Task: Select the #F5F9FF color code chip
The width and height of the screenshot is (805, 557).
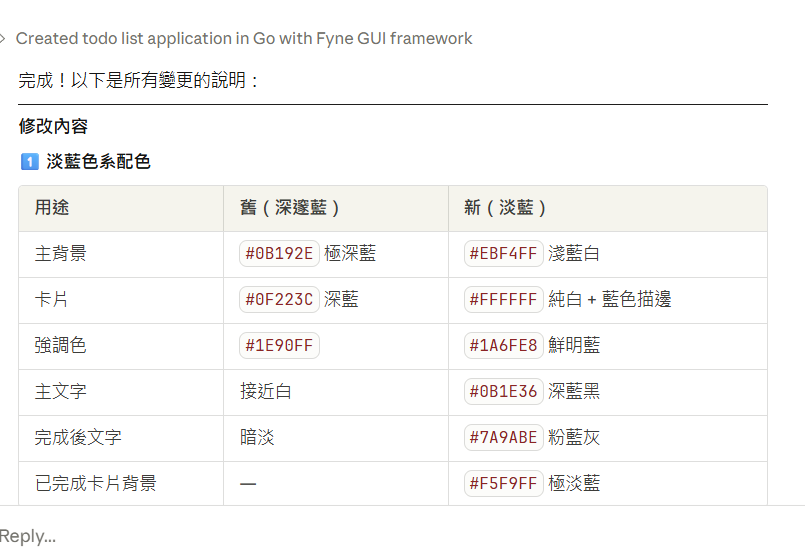Action: point(503,484)
